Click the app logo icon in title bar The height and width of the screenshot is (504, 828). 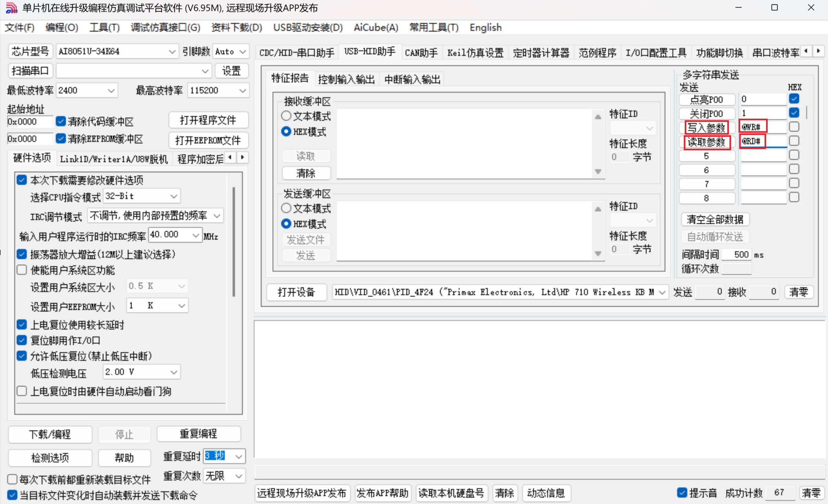[x=11, y=8]
